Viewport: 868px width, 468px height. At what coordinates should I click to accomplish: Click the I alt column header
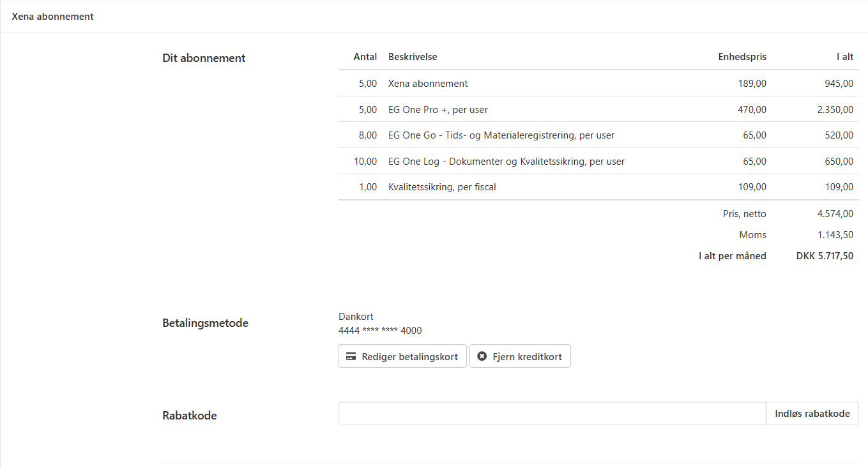pos(844,57)
